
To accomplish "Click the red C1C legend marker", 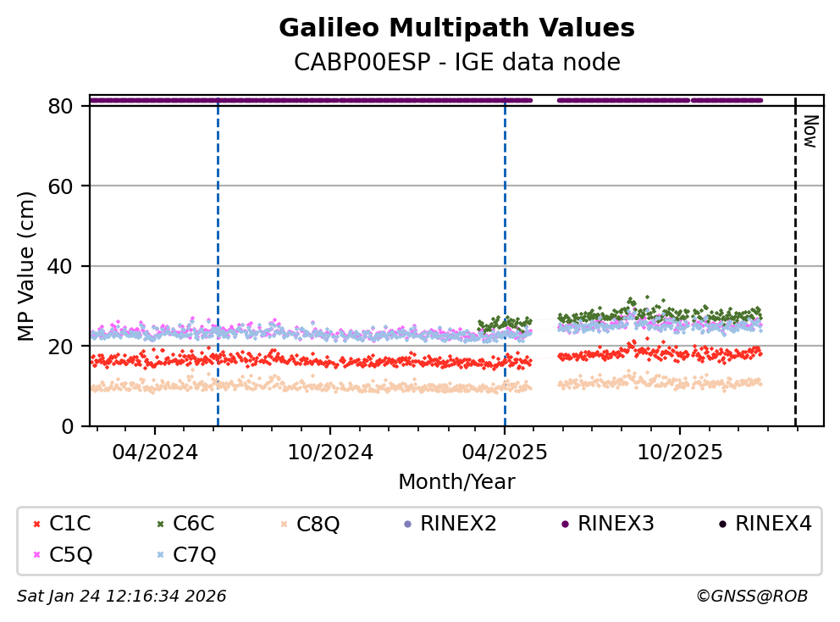I will [x=36, y=524].
